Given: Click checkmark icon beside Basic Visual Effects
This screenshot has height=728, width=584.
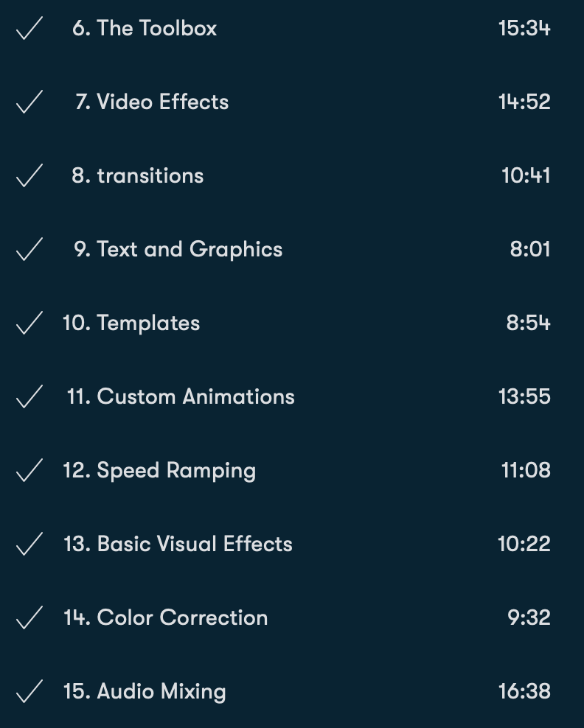Looking at the screenshot, I should coord(29,544).
